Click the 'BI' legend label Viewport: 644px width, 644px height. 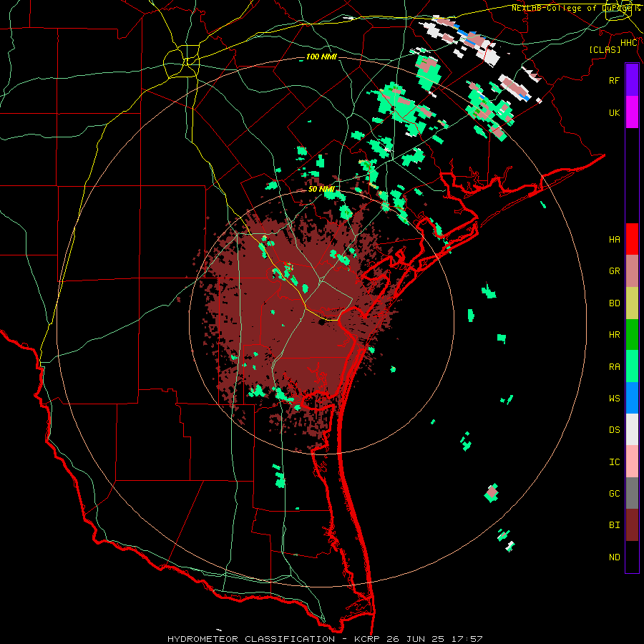(x=614, y=525)
